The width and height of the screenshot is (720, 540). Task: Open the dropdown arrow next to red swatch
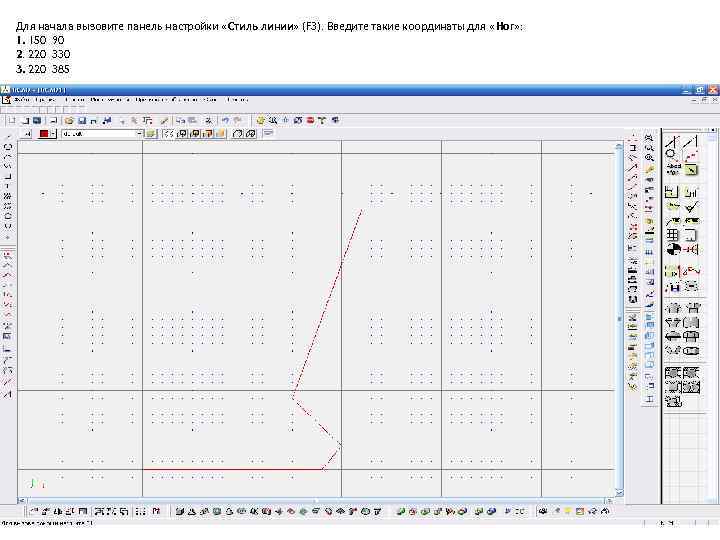click(53, 134)
